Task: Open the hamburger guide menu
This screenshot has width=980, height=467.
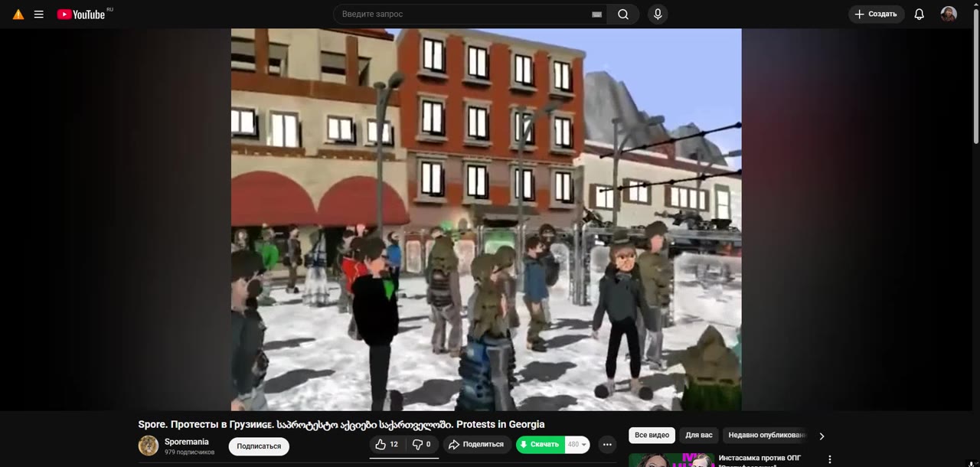Action: (39, 15)
